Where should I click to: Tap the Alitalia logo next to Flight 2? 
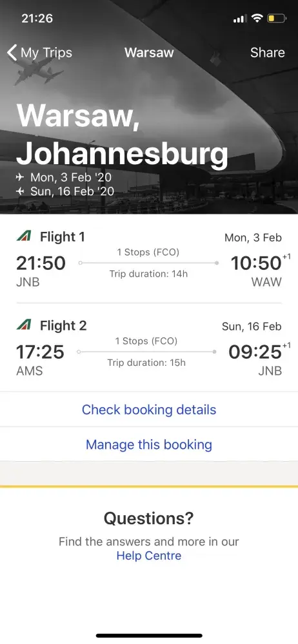(24, 325)
